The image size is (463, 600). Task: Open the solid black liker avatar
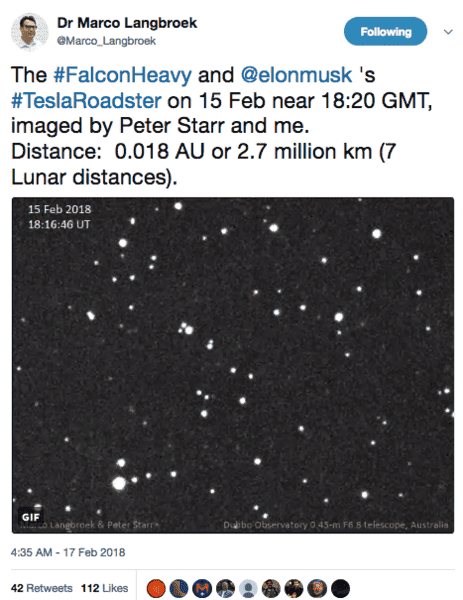[x=340, y=588]
